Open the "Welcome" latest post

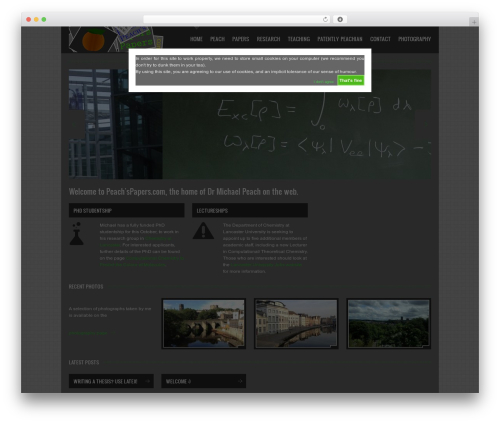click(x=204, y=381)
